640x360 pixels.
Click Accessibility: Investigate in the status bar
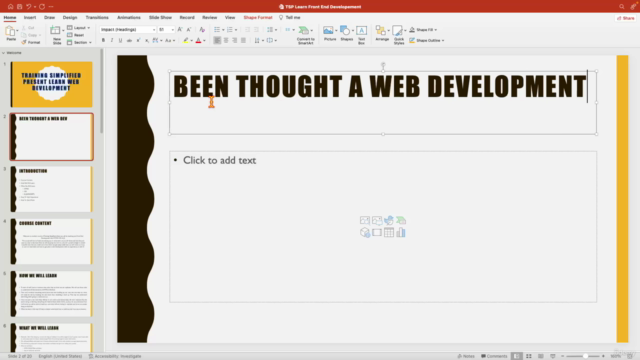[115, 356]
